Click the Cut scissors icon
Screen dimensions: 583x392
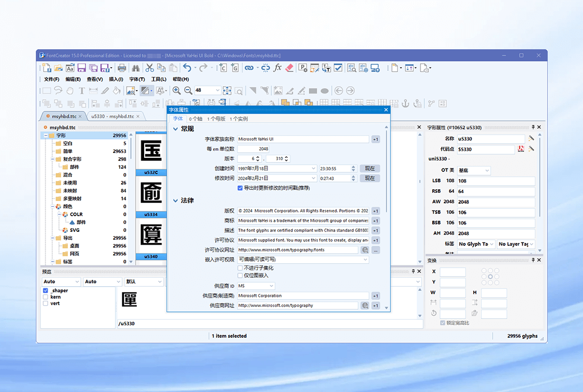point(150,68)
